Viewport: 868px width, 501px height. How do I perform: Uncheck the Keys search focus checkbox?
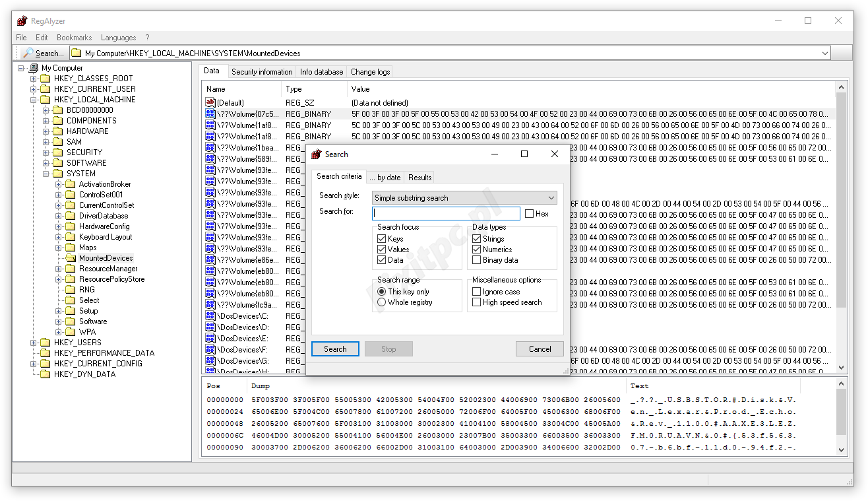point(381,239)
